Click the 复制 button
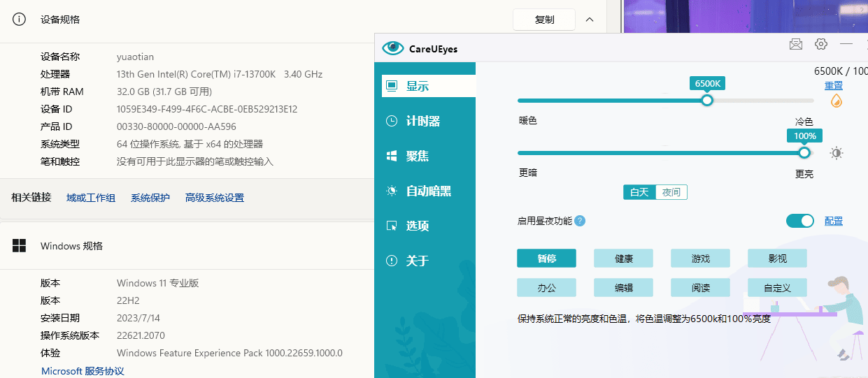 (544, 20)
